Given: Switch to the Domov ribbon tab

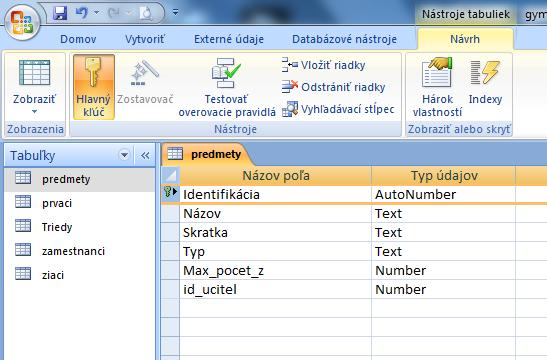Looking at the screenshot, I should tap(78, 39).
